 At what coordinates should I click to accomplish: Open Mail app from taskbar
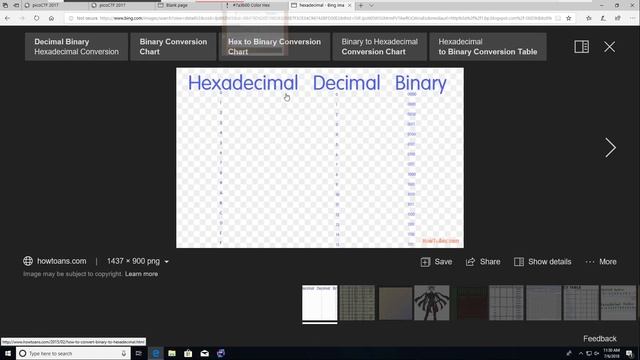204,353
